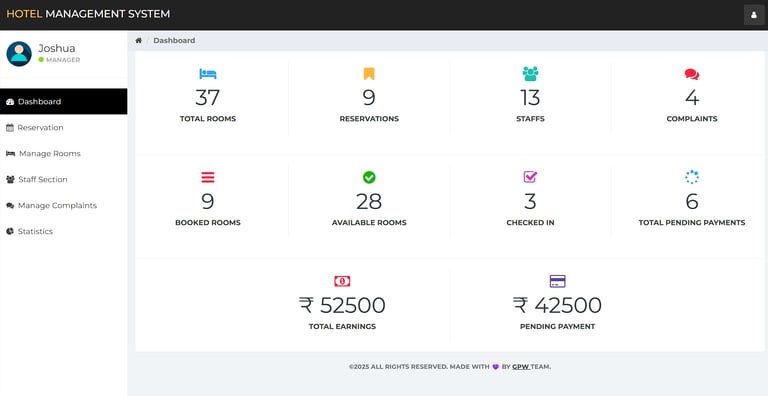Click the RESERVATIONS label
The height and width of the screenshot is (396, 768).
click(x=369, y=119)
